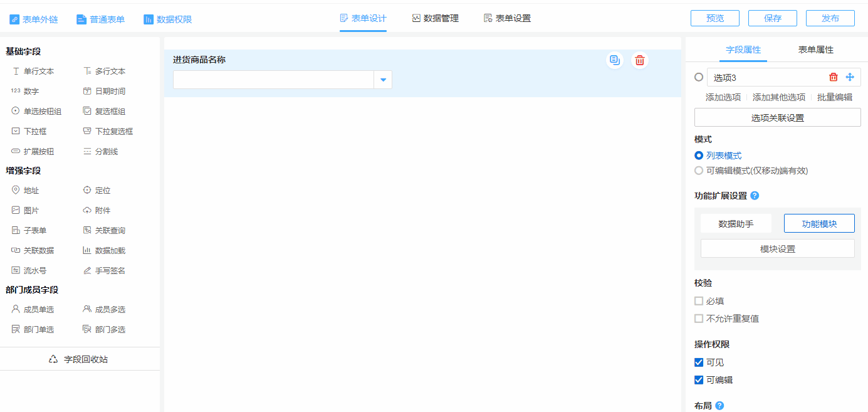Open the 字段回收站 recycle bin
The height and width of the screenshot is (412, 868).
(x=79, y=359)
